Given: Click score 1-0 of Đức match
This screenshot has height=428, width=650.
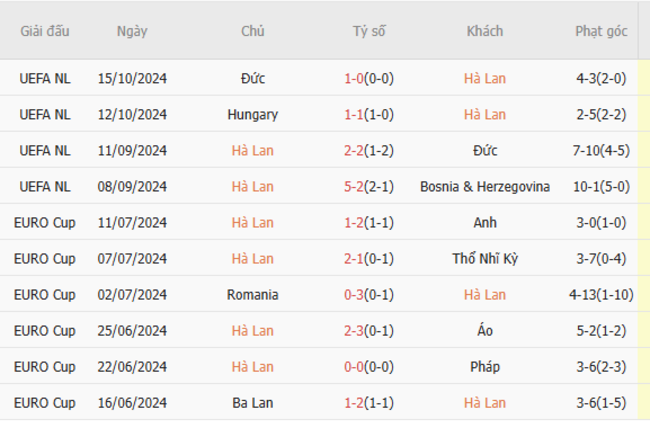Looking at the screenshot, I should (x=354, y=78).
